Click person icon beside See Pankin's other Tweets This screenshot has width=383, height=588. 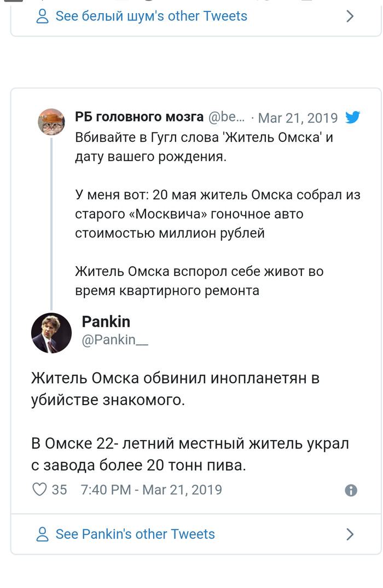[x=42, y=534]
